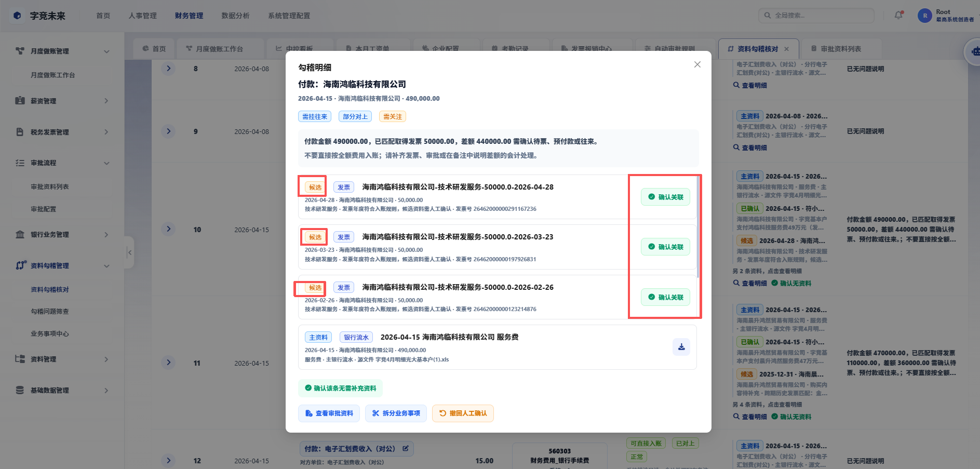Open 月度做账工作台 in the sidebar
The image size is (980, 469).
(x=53, y=75)
